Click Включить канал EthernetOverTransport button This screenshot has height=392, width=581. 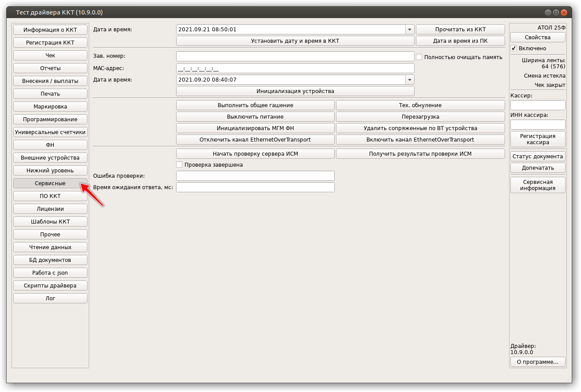point(420,140)
